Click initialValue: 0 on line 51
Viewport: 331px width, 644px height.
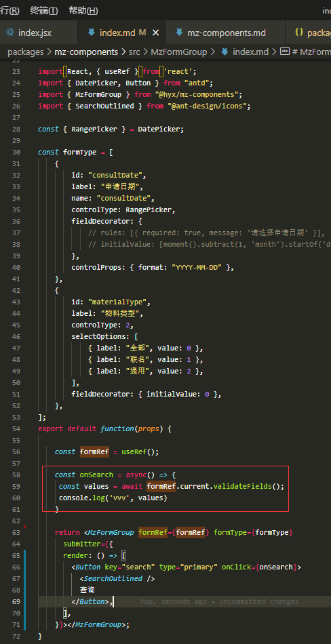[178, 395]
